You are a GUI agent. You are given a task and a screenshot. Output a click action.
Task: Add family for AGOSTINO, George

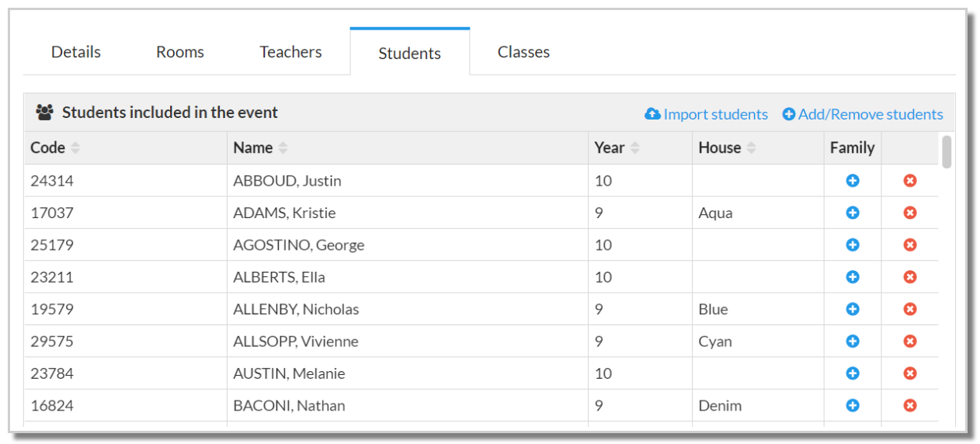pos(853,245)
